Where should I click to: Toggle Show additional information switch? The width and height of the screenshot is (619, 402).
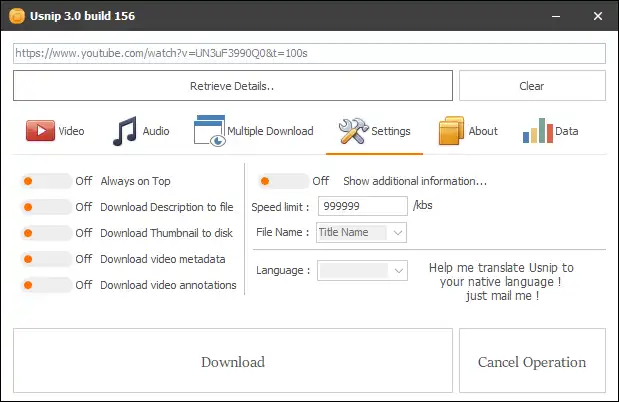point(283,181)
